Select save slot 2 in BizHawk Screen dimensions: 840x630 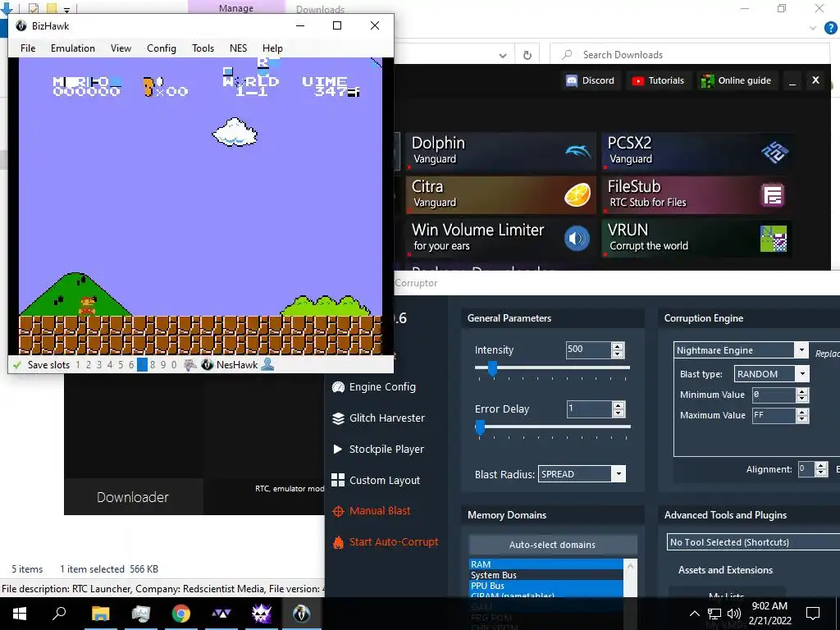click(89, 365)
